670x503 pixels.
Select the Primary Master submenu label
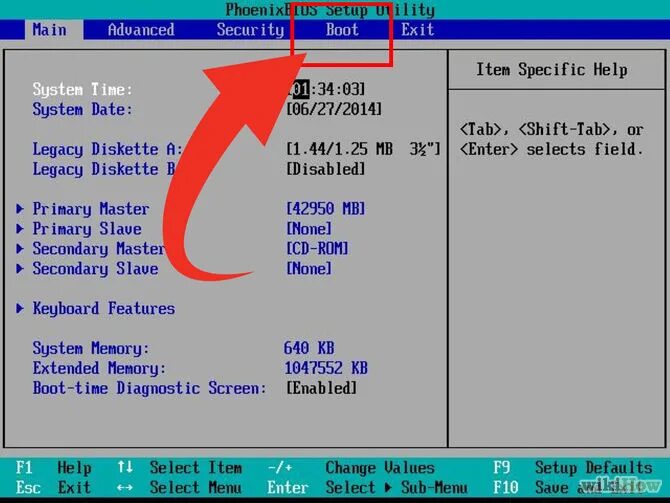(x=91, y=209)
